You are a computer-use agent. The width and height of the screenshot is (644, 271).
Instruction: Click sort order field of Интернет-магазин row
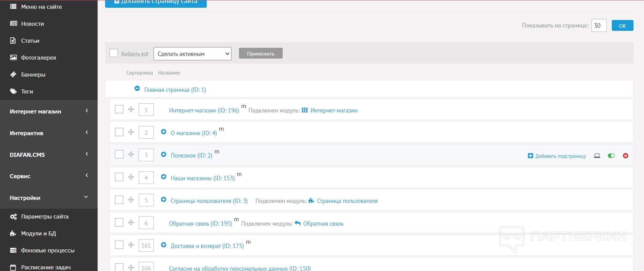(x=146, y=110)
